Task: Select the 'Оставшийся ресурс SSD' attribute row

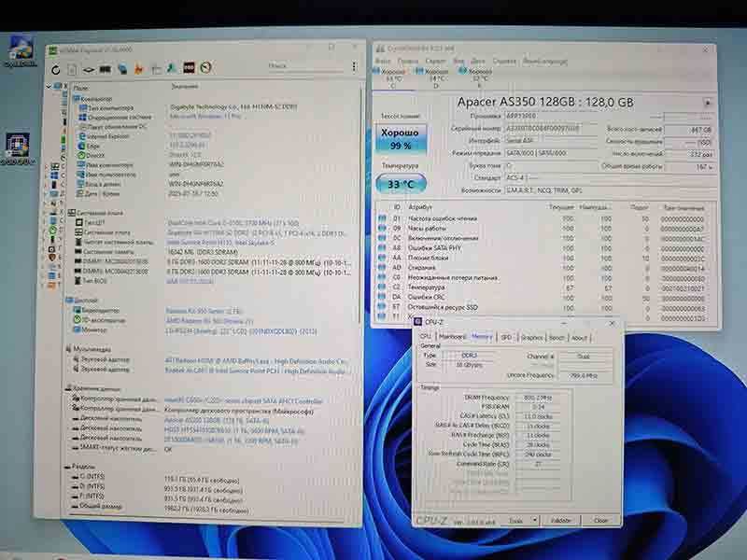Action: tap(545, 308)
